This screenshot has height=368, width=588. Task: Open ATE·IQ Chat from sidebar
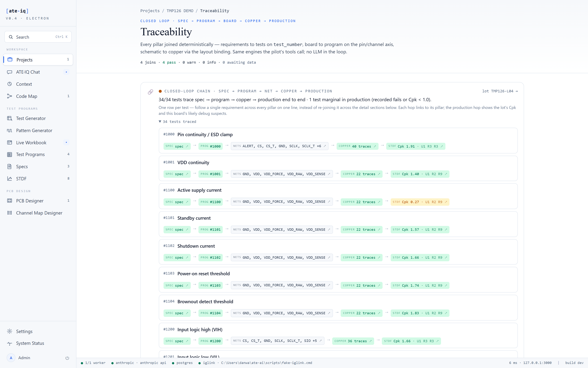[x=38, y=72]
